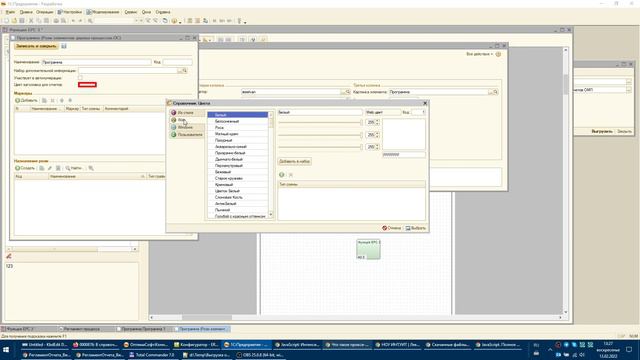Click the save disk icon beside Записать и закрыть
Viewport: 640px width, 360px height.
tap(64, 46)
